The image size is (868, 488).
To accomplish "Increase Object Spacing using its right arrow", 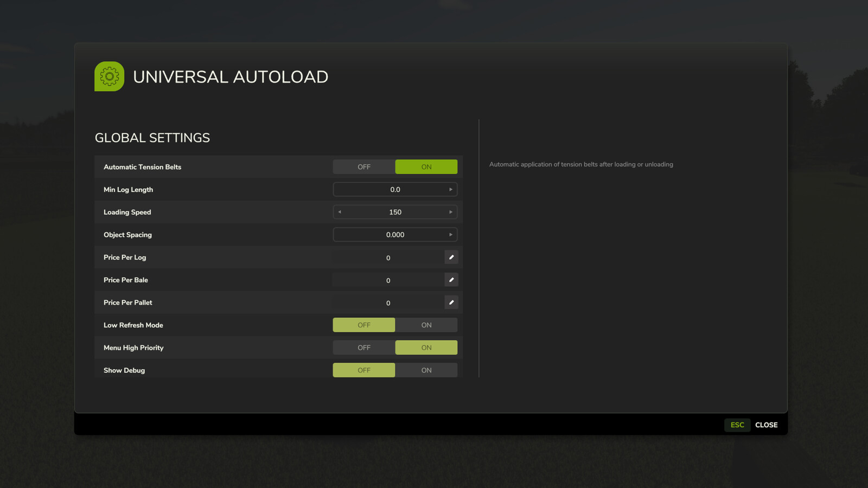I will pyautogui.click(x=451, y=234).
